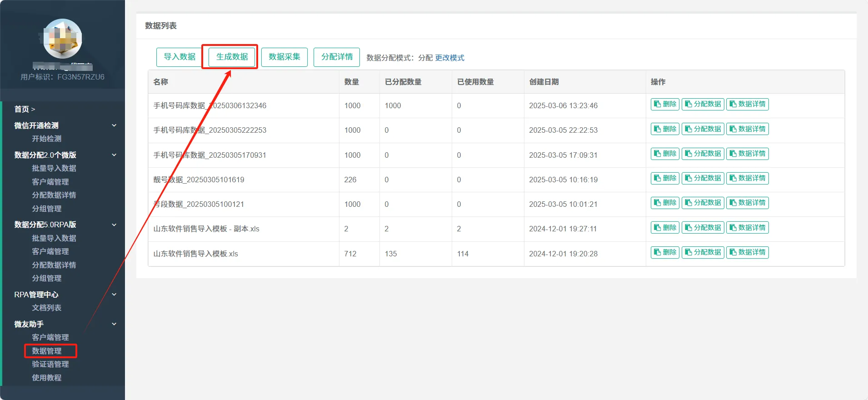Collapse the 微信开通检测 menu section
868x400 pixels.
[x=114, y=125]
